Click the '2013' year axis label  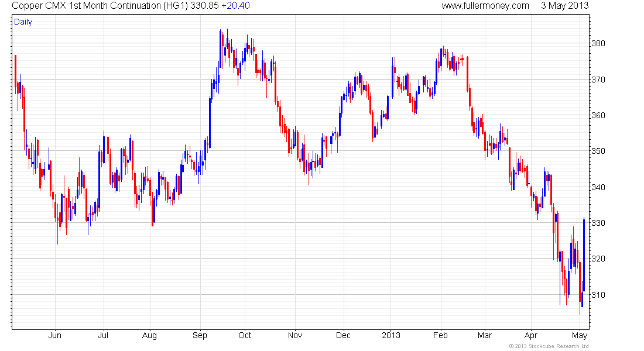point(391,335)
